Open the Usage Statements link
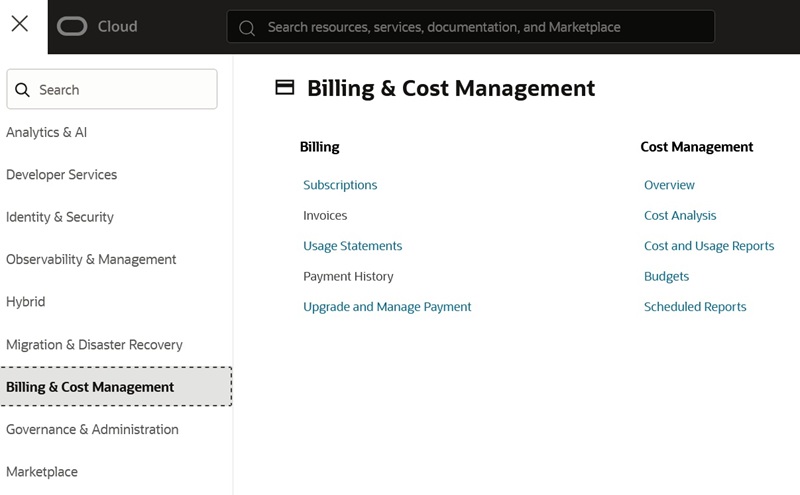Viewport: 800px width, 495px height. pos(353,246)
